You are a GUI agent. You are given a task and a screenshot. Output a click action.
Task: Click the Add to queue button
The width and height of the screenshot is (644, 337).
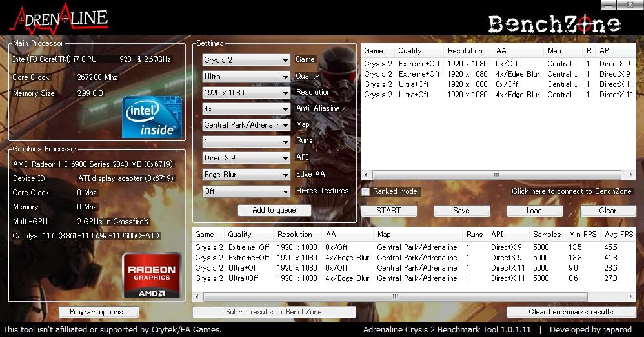[x=274, y=210]
